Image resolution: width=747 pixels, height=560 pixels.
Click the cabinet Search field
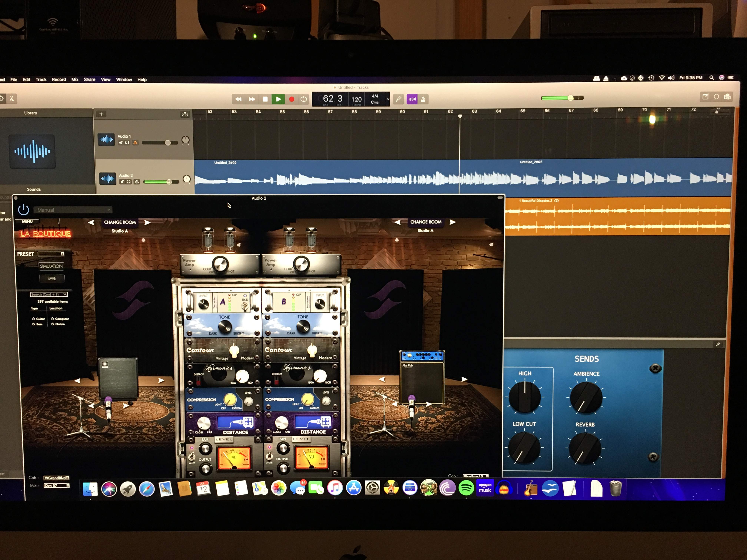(49, 294)
